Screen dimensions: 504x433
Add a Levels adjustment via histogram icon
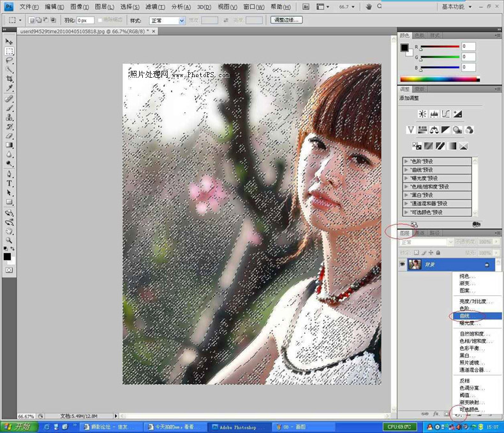[x=434, y=114]
